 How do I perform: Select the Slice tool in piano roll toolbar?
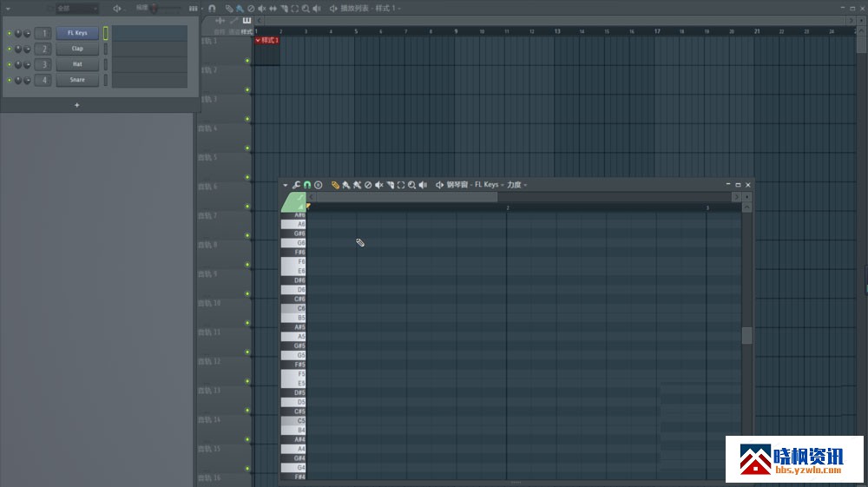[x=391, y=185]
